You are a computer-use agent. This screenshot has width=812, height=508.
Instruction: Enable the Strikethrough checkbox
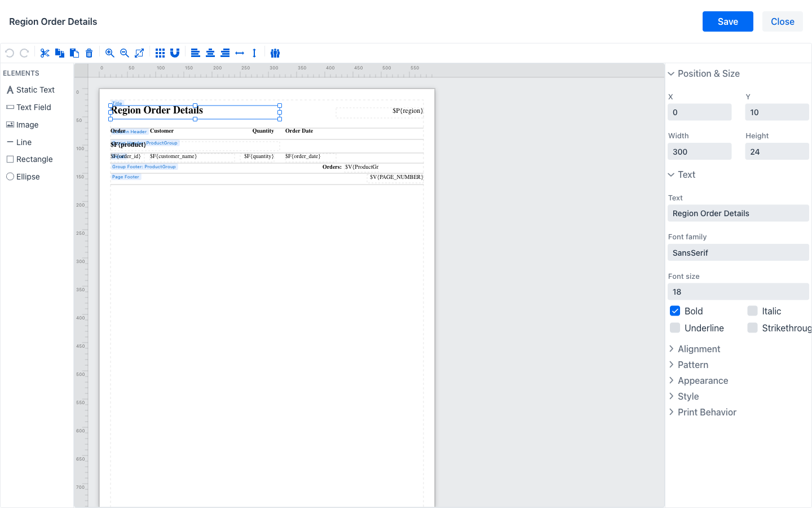(x=752, y=328)
